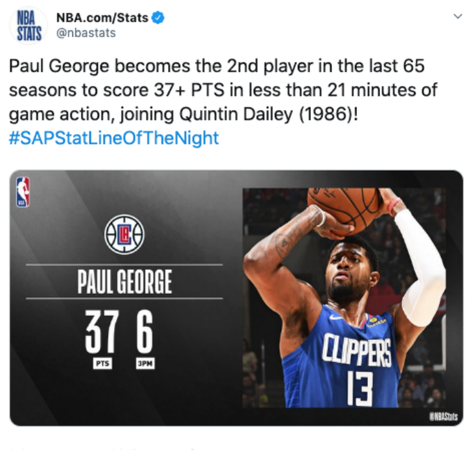Click the PAUL GEORGE name heading

pyautogui.click(x=124, y=283)
